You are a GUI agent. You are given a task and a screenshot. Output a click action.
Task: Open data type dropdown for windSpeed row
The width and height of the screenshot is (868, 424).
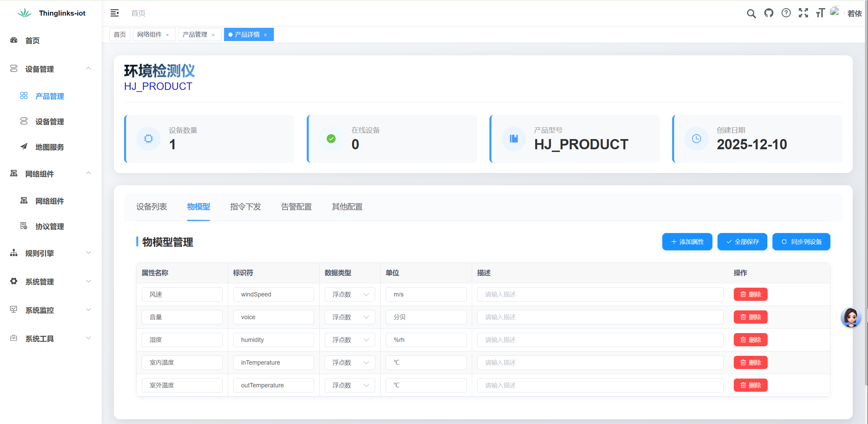[x=350, y=294]
